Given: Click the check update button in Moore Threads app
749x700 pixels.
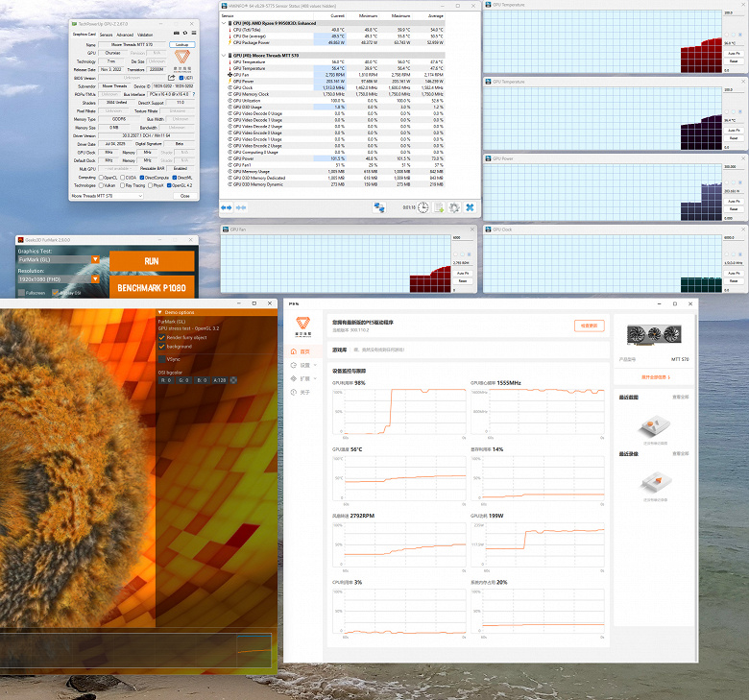Looking at the screenshot, I should point(589,326).
